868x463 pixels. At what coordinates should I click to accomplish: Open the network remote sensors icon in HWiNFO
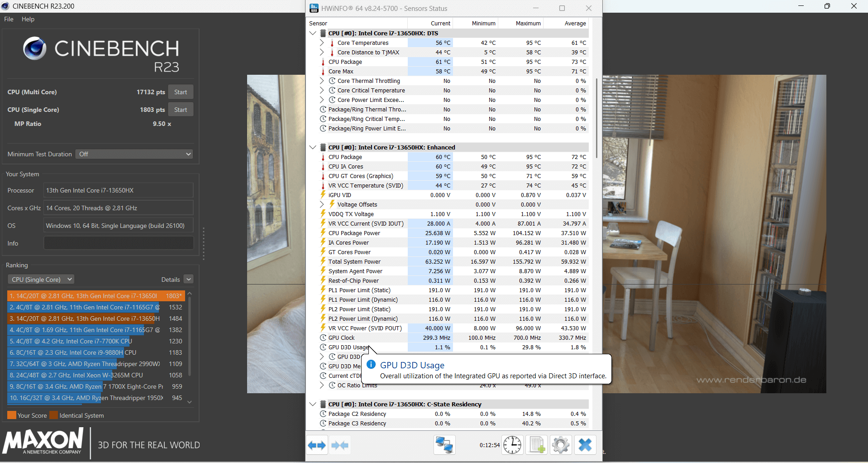[444, 445]
